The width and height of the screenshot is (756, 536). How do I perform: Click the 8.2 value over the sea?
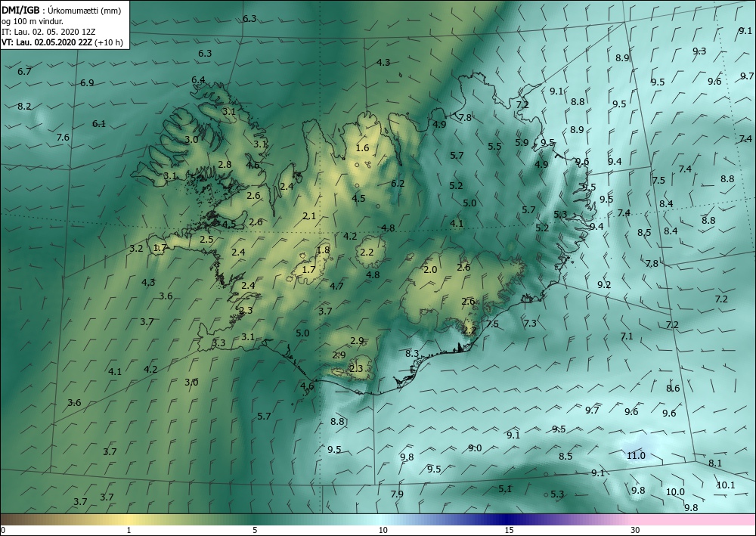(x=25, y=106)
